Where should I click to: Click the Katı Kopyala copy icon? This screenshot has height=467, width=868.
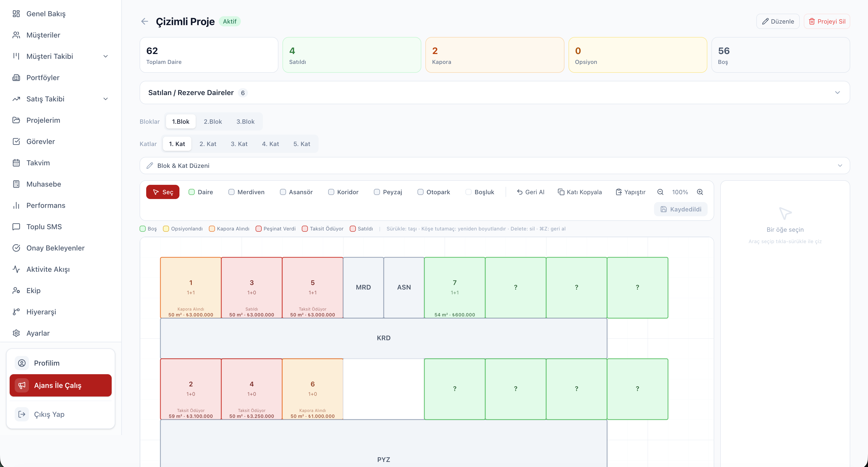pyautogui.click(x=561, y=192)
